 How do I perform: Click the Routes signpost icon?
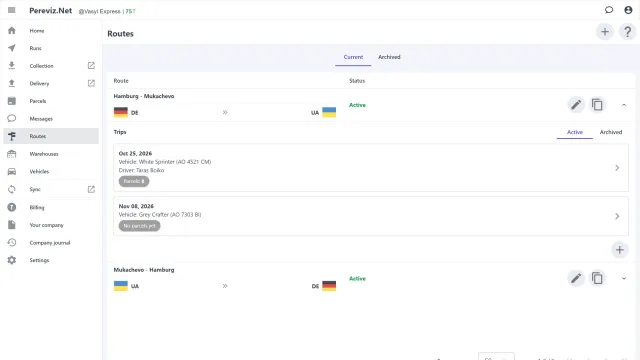[x=12, y=136]
